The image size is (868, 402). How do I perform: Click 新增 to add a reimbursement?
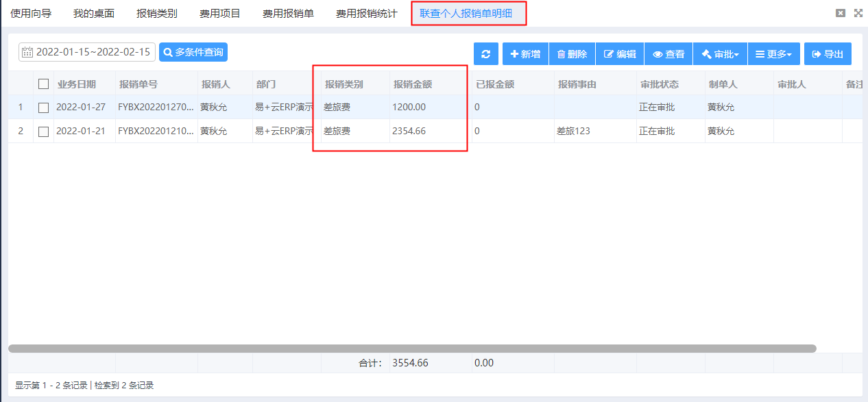tap(525, 54)
